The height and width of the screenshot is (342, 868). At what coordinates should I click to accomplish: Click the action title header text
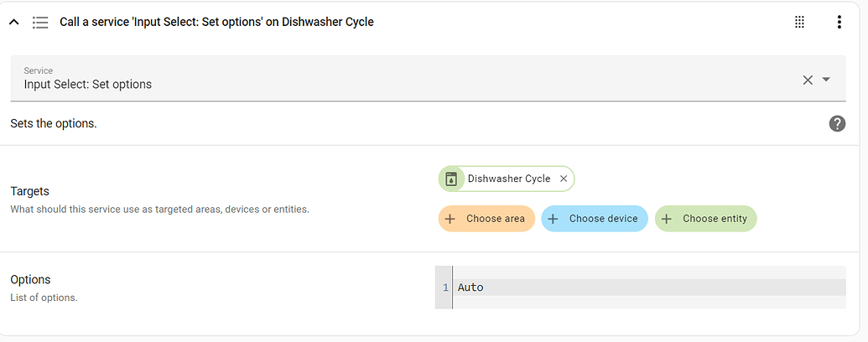click(x=216, y=22)
